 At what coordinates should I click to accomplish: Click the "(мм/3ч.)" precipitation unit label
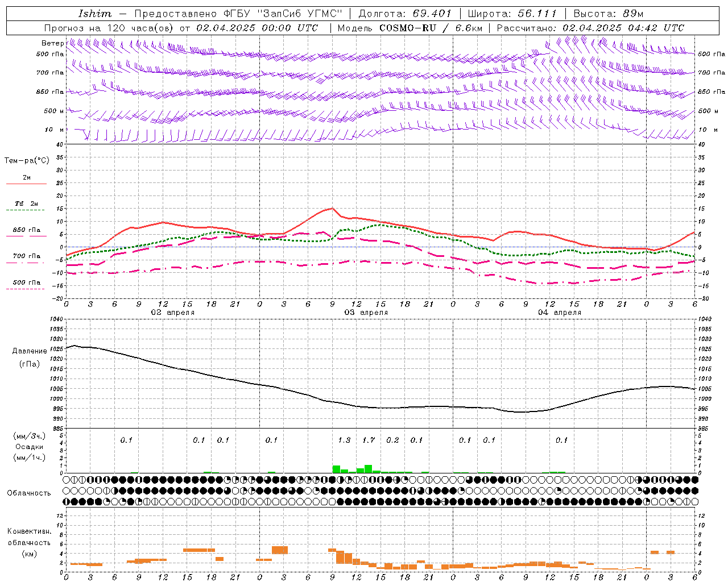click(x=28, y=436)
